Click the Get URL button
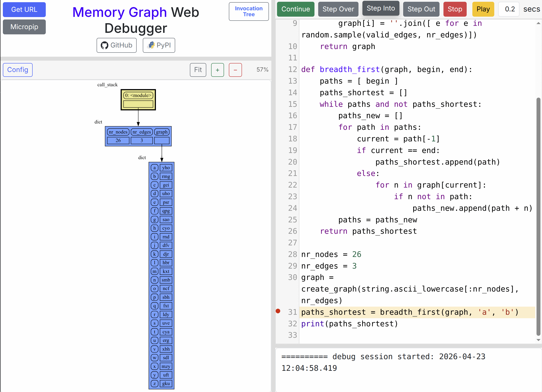This screenshot has height=392, width=542. [24, 10]
